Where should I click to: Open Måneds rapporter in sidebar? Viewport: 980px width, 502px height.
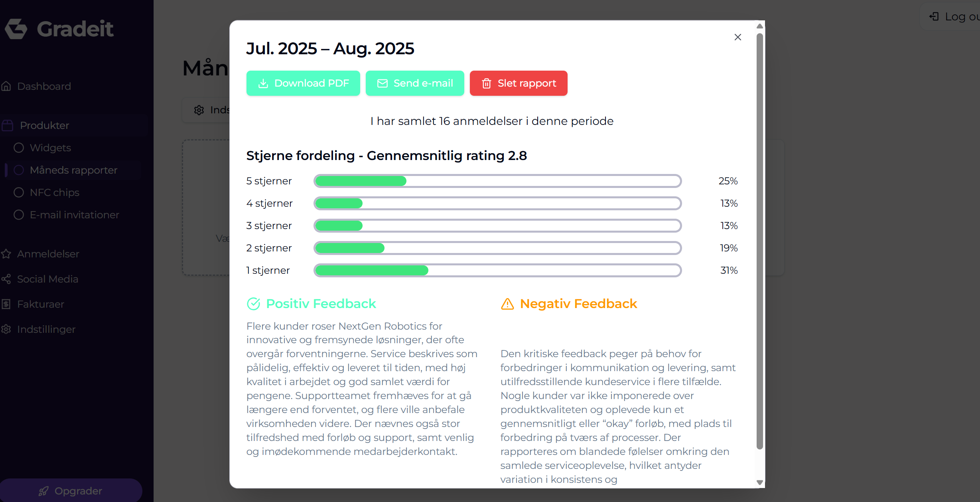tap(73, 170)
